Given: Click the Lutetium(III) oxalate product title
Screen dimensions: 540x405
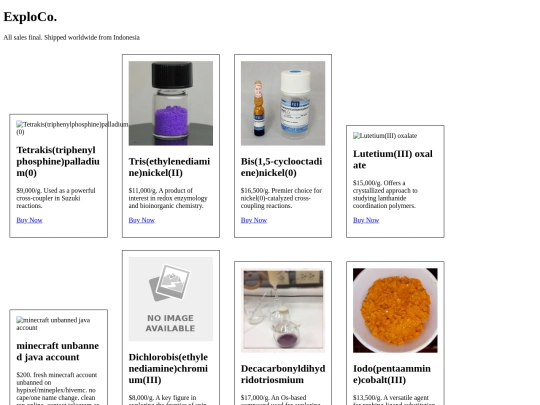Looking at the screenshot, I should pos(393,159).
